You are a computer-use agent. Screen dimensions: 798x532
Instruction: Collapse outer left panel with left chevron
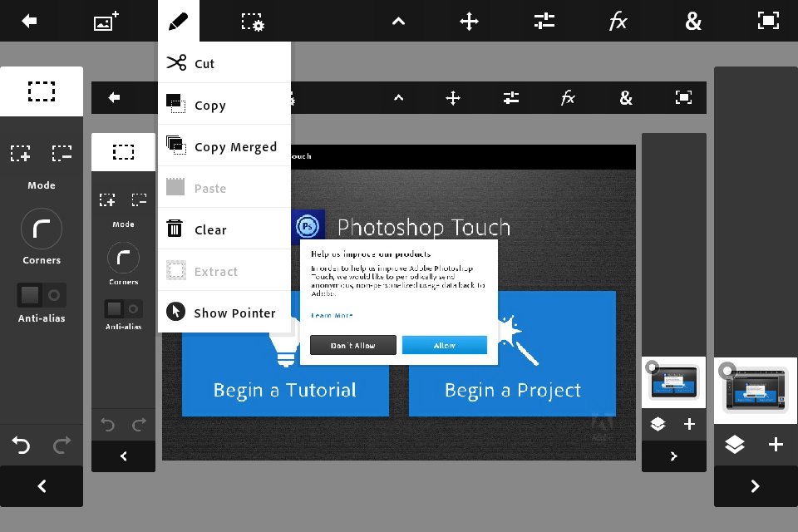point(42,486)
